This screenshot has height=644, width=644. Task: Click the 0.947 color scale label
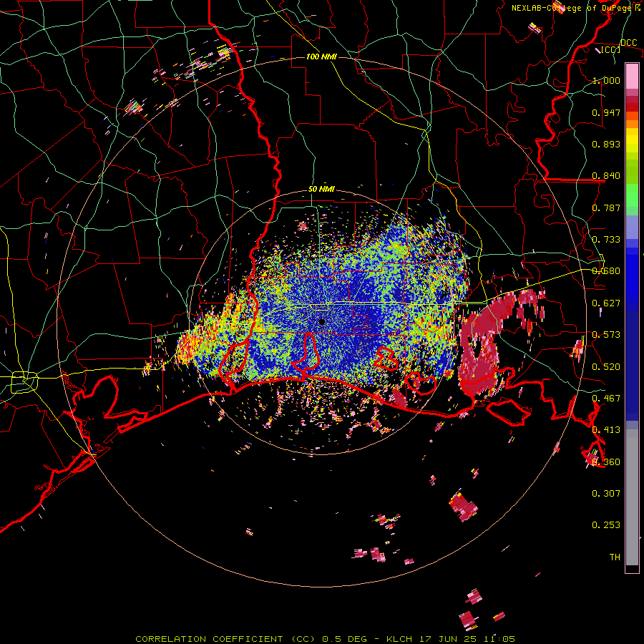tap(606, 112)
